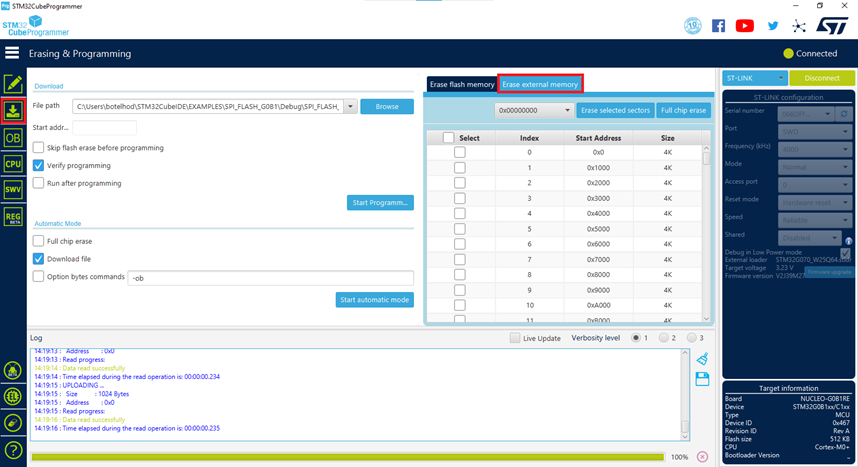Open the Access port dropdown

pyautogui.click(x=814, y=185)
